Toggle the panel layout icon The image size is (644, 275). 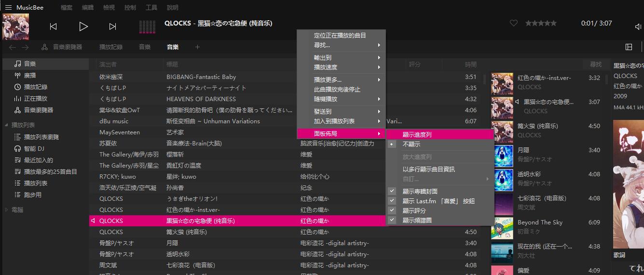(629, 47)
